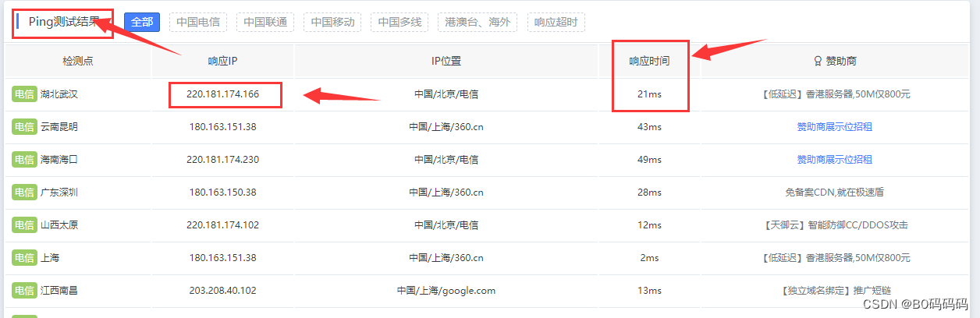
Task: Select the 全部 filter tab
Action: (x=142, y=22)
